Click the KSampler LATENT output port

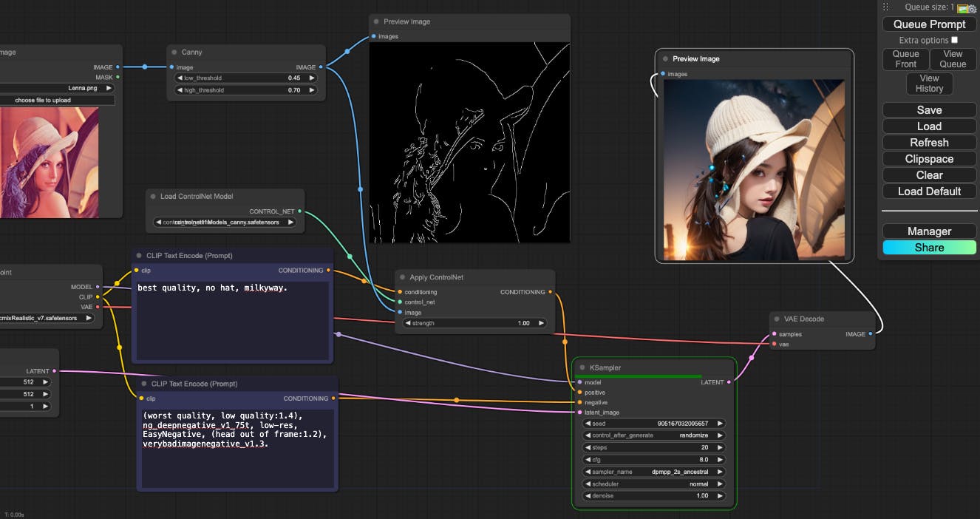[729, 382]
